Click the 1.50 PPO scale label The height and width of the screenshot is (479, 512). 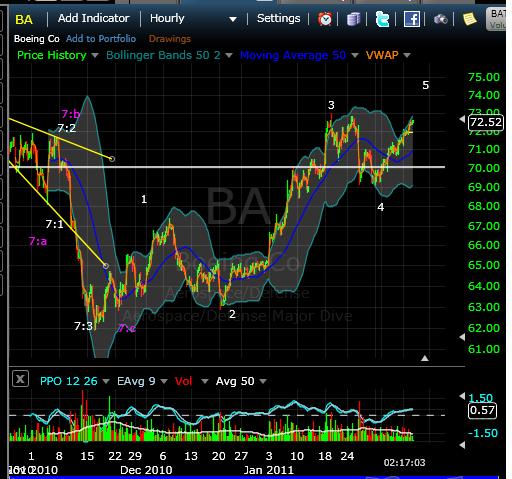coord(480,398)
